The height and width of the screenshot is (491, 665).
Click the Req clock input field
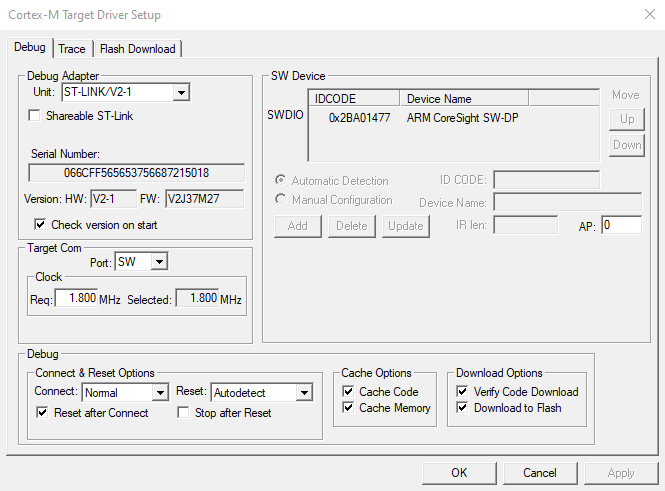pos(76,299)
